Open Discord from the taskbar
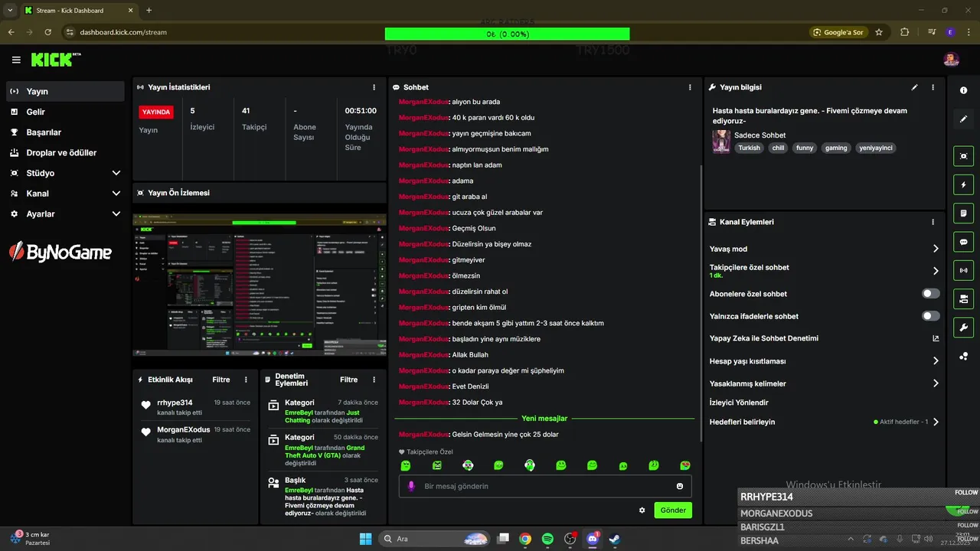The width and height of the screenshot is (980, 551). coord(592,539)
